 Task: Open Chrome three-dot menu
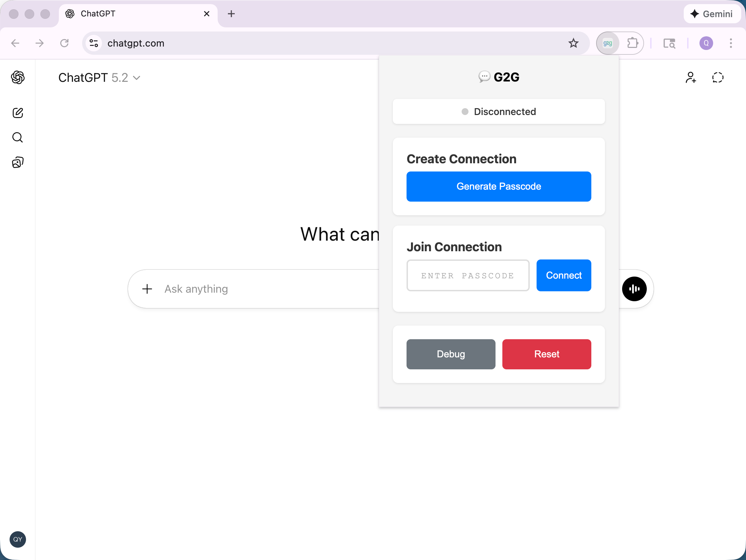click(731, 43)
